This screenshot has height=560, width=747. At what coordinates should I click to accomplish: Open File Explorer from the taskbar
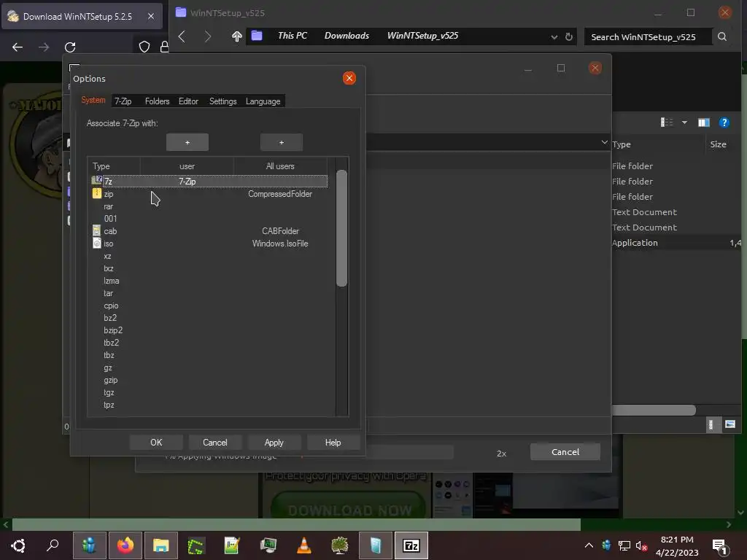pyautogui.click(x=161, y=545)
